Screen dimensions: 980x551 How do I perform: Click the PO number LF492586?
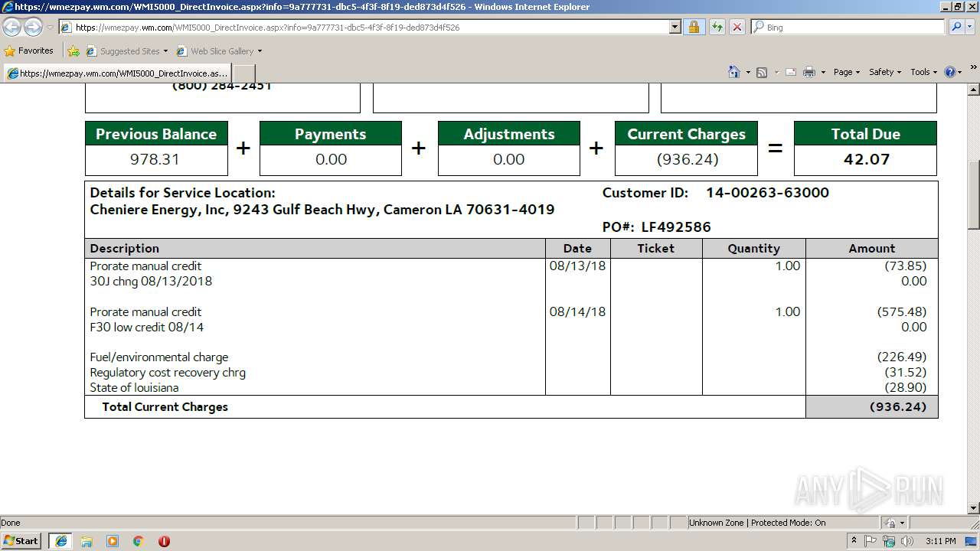[x=676, y=227]
